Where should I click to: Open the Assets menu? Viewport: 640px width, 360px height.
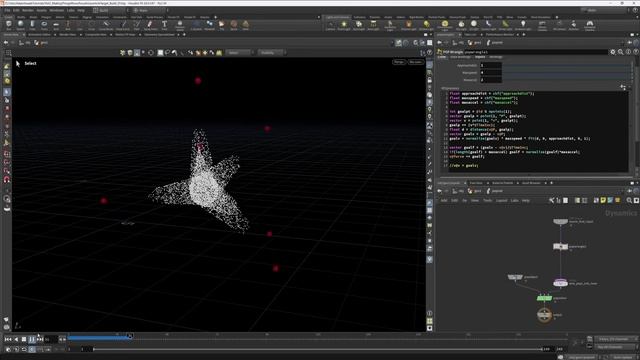pos(42,10)
